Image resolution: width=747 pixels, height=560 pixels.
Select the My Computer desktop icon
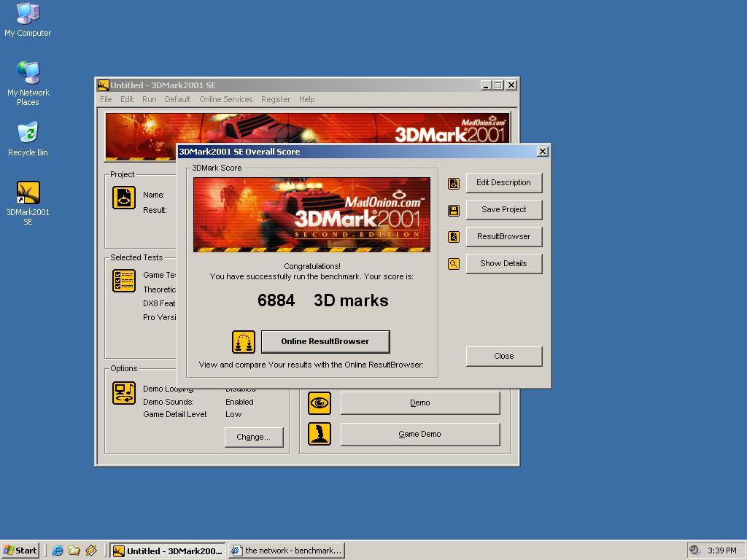coord(28,20)
